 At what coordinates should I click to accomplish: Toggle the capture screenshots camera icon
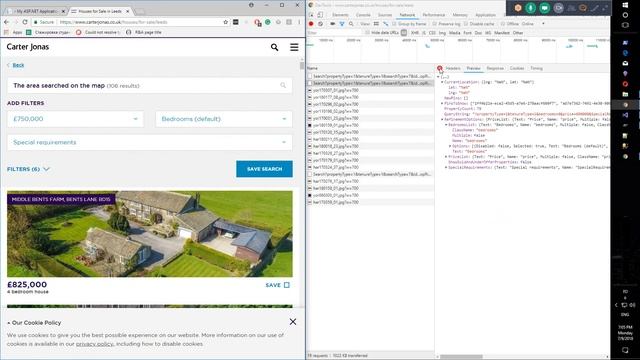point(333,24)
